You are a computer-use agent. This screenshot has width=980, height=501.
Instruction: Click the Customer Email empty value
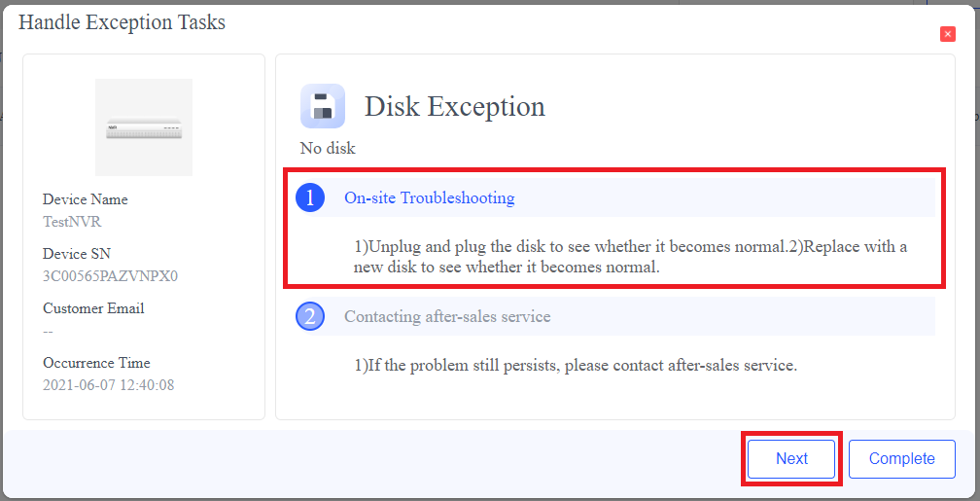click(x=48, y=330)
